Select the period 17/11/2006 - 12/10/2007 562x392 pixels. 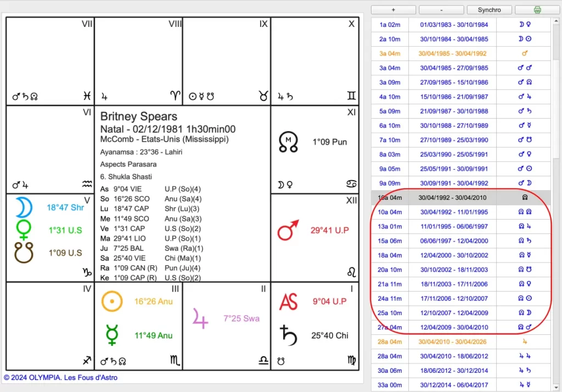tap(461, 299)
